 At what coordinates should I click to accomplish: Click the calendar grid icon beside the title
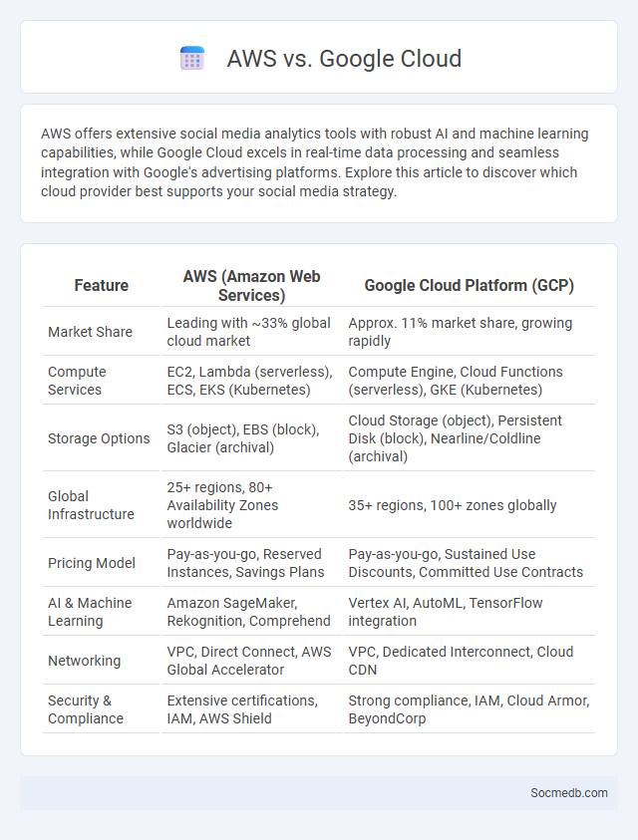tap(192, 59)
